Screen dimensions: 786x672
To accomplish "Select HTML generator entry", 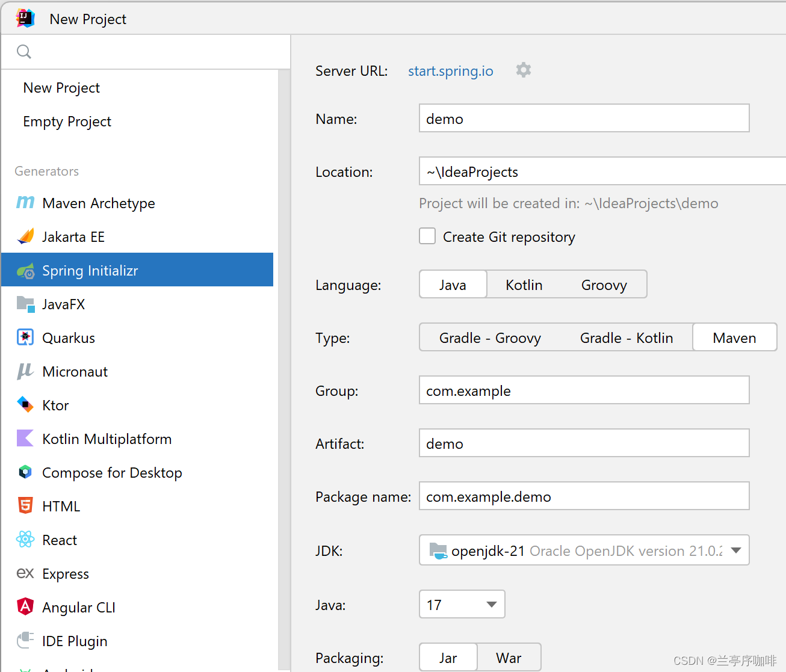I will pos(137,507).
